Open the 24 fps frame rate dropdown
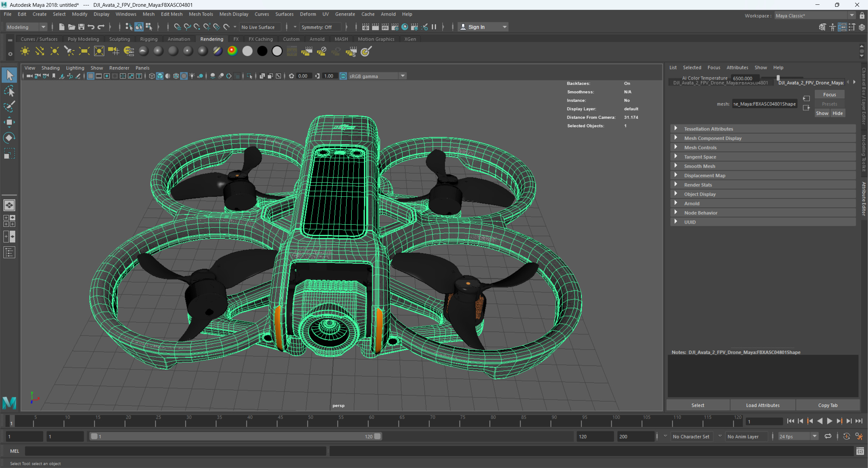The image size is (868, 468). pyautogui.click(x=798, y=436)
